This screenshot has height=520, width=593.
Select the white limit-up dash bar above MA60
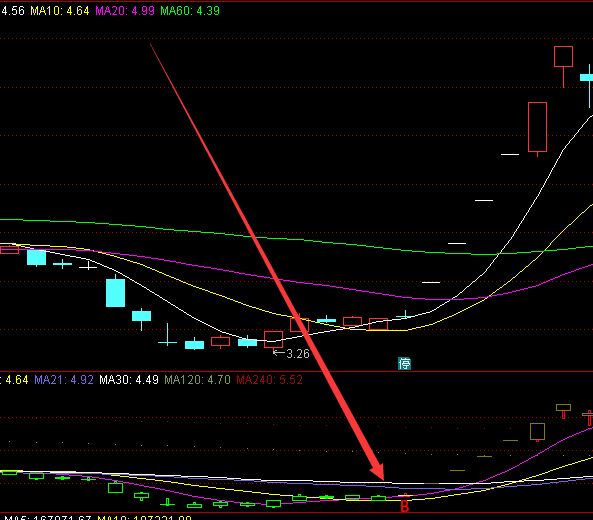(x=457, y=243)
